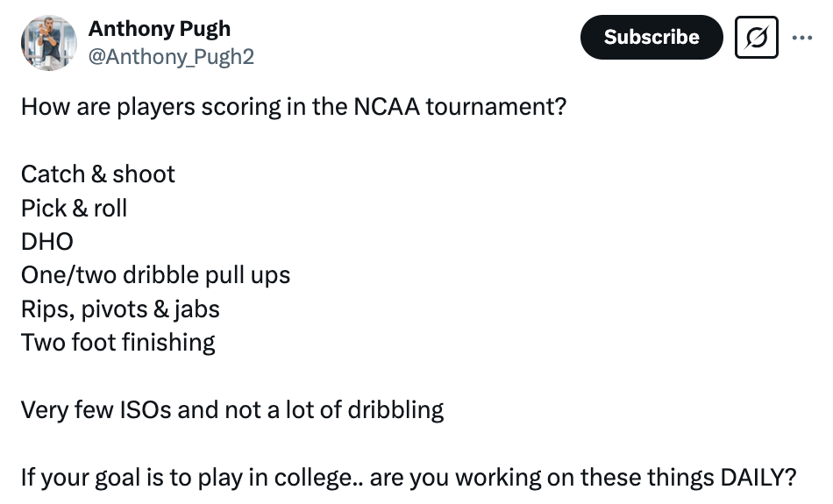
Task: Click the 'DHO' line
Action: coord(46,242)
